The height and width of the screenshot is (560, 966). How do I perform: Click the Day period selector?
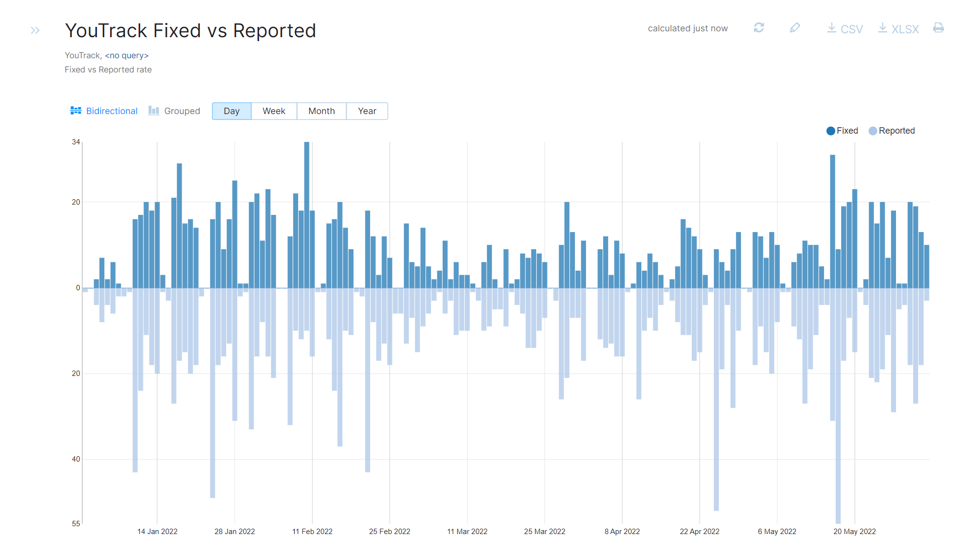231,111
